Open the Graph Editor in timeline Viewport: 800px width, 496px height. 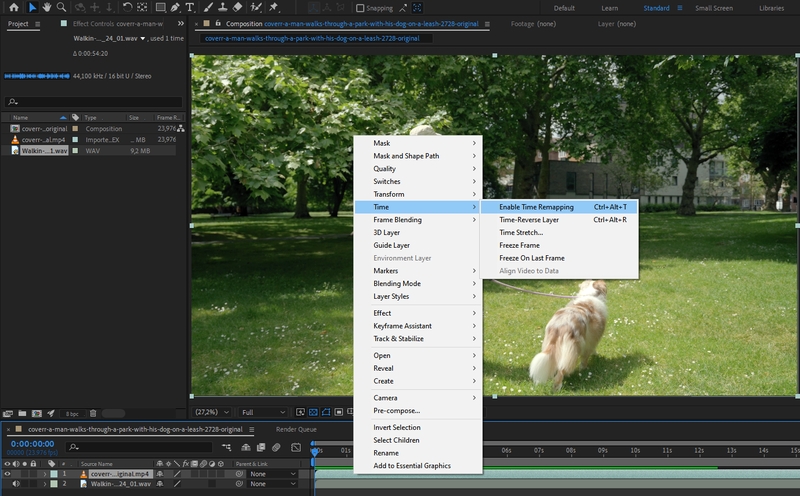click(x=296, y=447)
